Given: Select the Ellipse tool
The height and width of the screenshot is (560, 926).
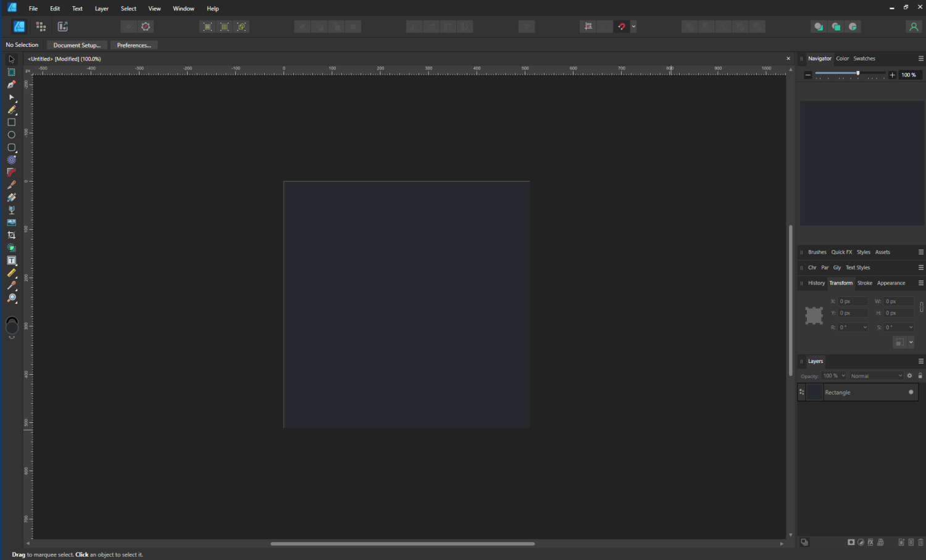Looking at the screenshot, I should click(x=11, y=135).
